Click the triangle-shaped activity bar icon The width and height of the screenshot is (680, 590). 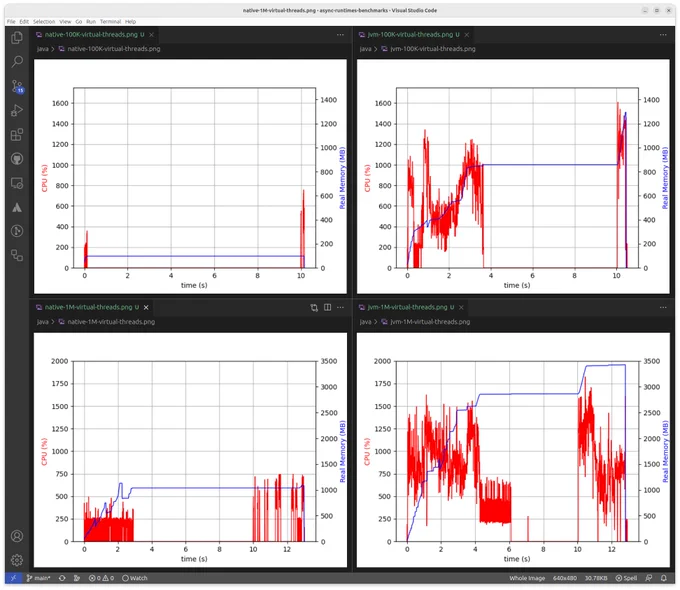click(17, 207)
